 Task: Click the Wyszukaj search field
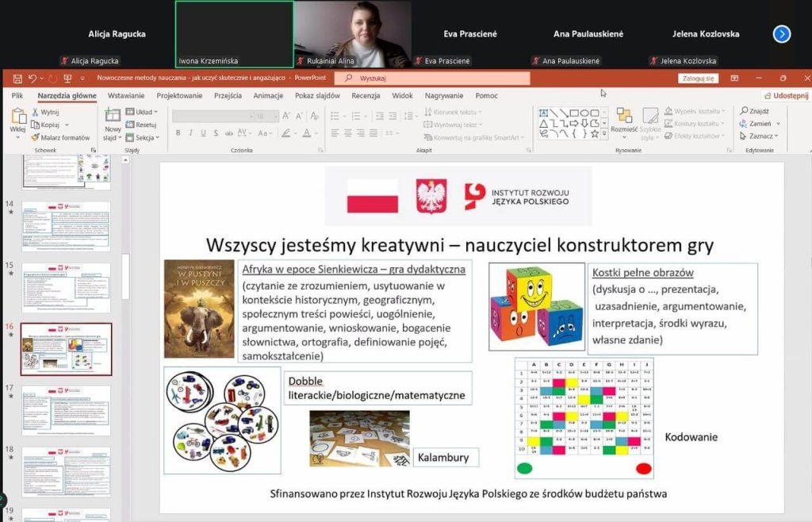(x=432, y=79)
